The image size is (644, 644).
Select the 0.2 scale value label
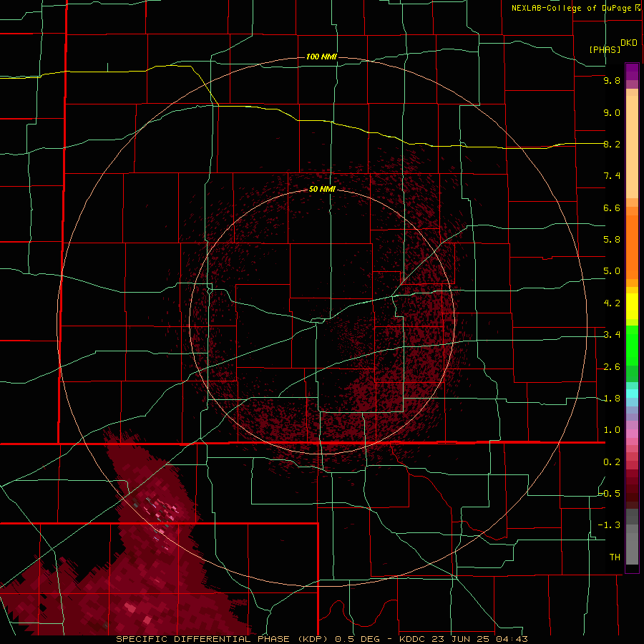pos(612,462)
